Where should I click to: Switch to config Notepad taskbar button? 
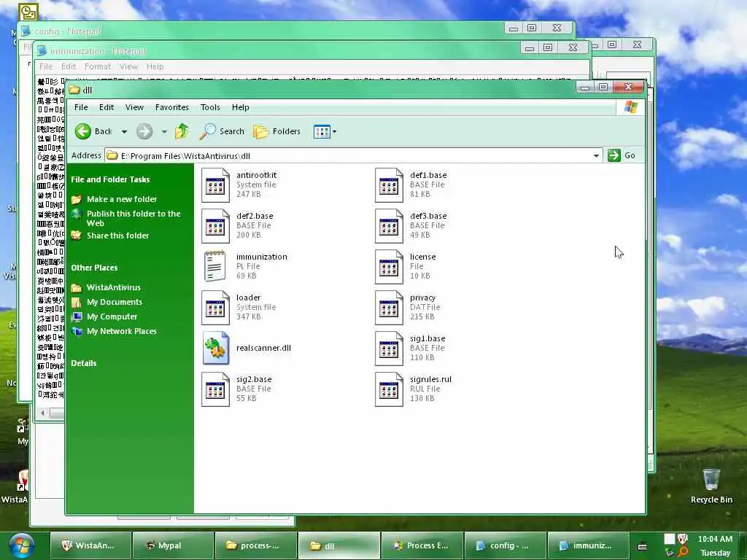pyautogui.click(x=505, y=545)
